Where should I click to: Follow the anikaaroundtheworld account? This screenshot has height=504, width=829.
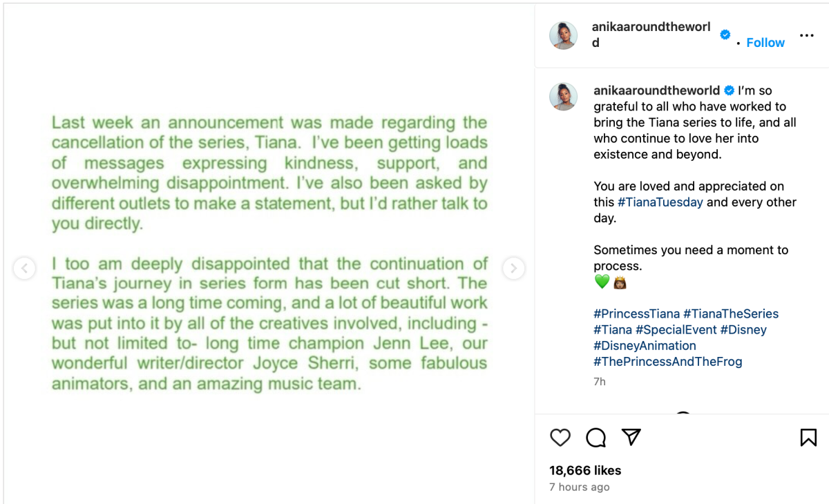[x=765, y=43]
